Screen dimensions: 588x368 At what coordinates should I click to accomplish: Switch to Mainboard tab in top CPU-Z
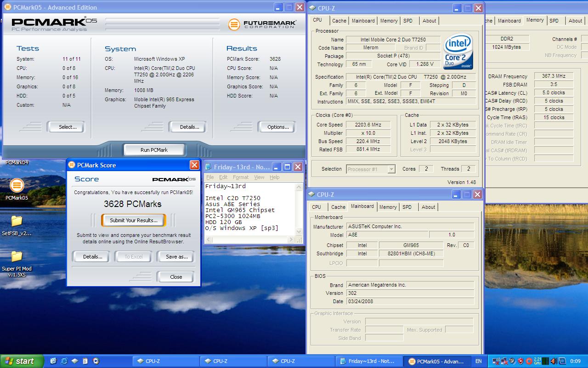[x=363, y=21]
